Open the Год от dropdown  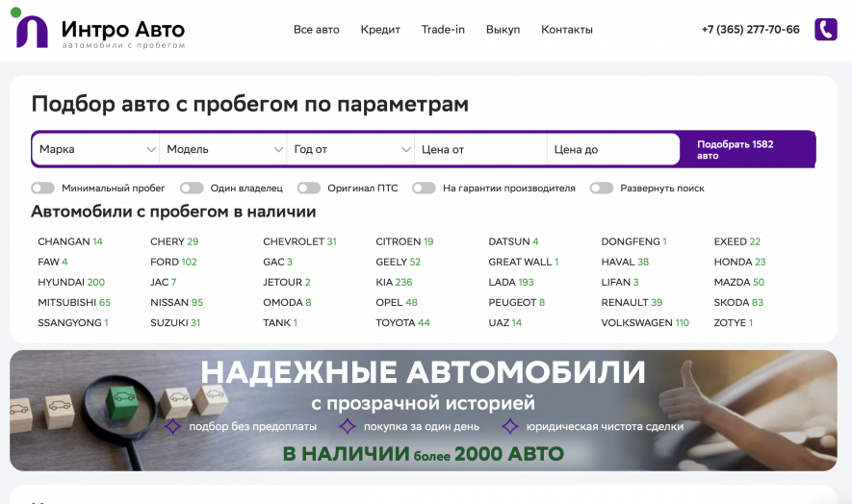(350, 149)
